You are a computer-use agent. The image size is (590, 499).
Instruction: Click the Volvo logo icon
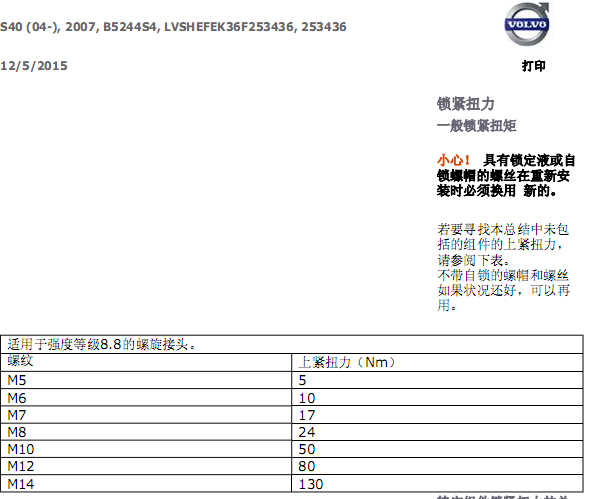coord(527,24)
